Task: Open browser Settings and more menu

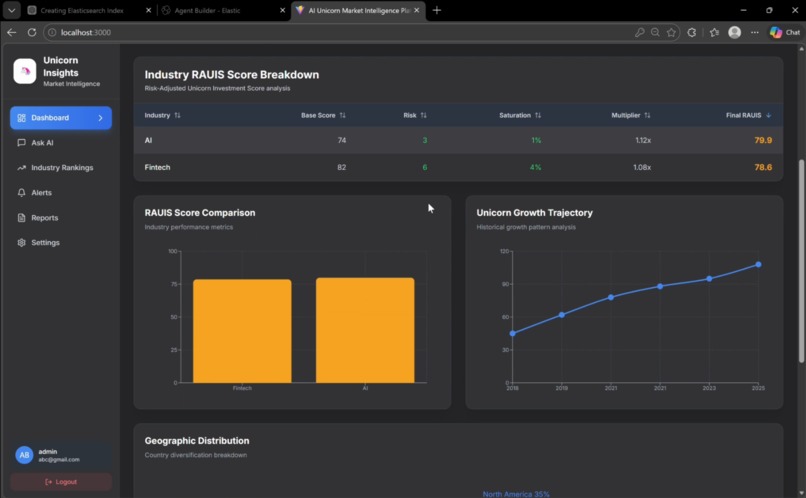Action: 755,32
